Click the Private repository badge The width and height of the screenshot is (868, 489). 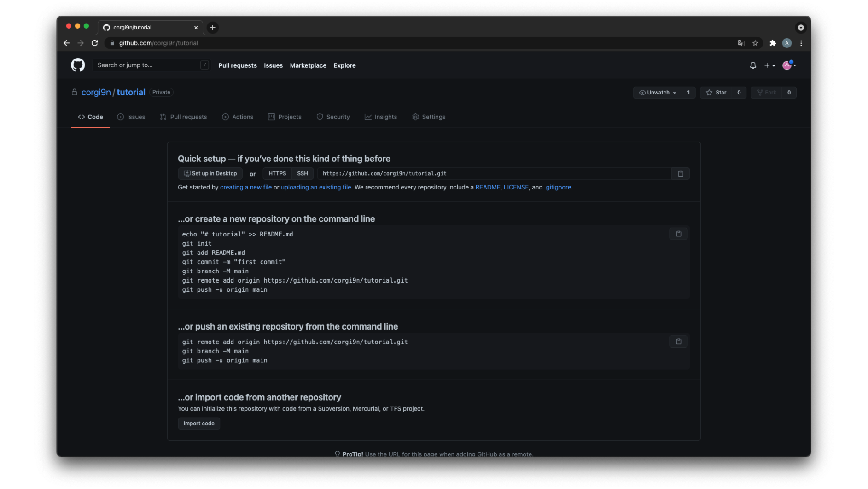pos(161,92)
